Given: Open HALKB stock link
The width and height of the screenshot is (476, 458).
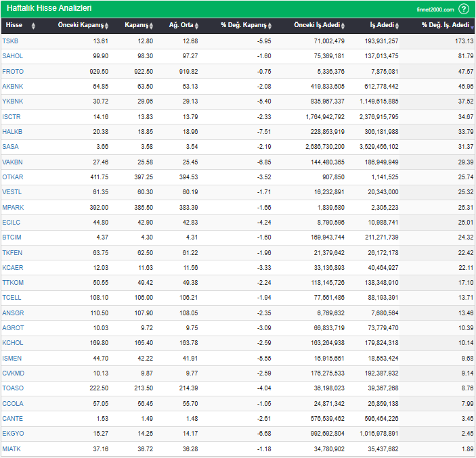Looking at the screenshot, I should [12, 131].
